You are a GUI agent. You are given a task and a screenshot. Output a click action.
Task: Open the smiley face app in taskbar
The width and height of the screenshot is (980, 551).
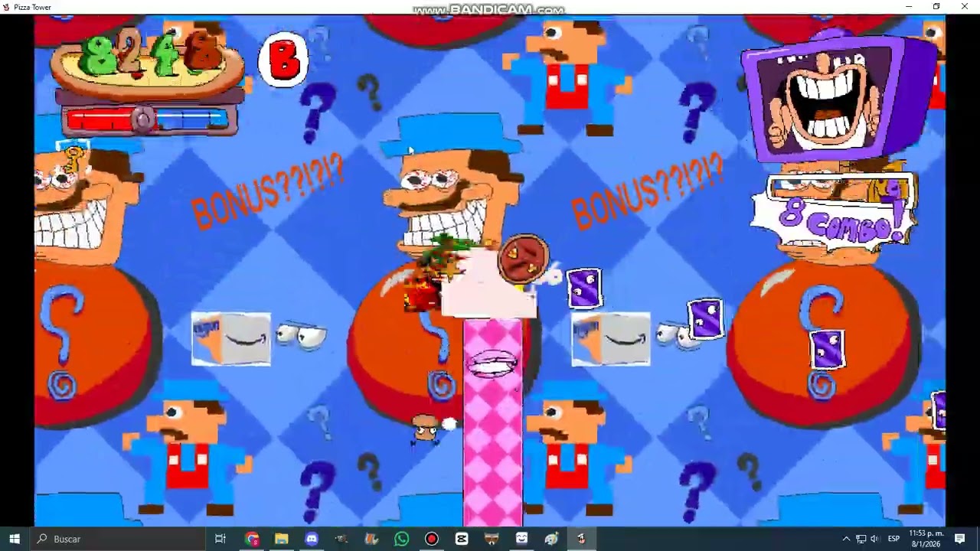521,539
